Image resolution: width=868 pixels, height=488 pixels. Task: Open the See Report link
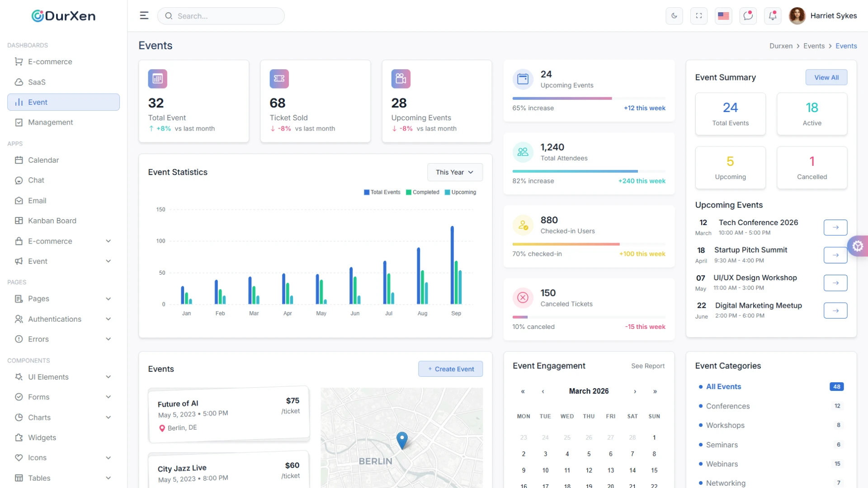(x=648, y=366)
